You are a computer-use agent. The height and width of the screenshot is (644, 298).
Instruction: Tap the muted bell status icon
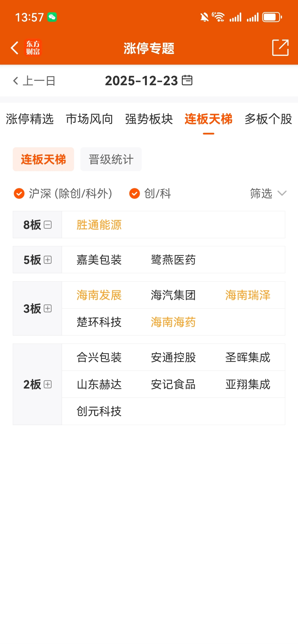[204, 17]
